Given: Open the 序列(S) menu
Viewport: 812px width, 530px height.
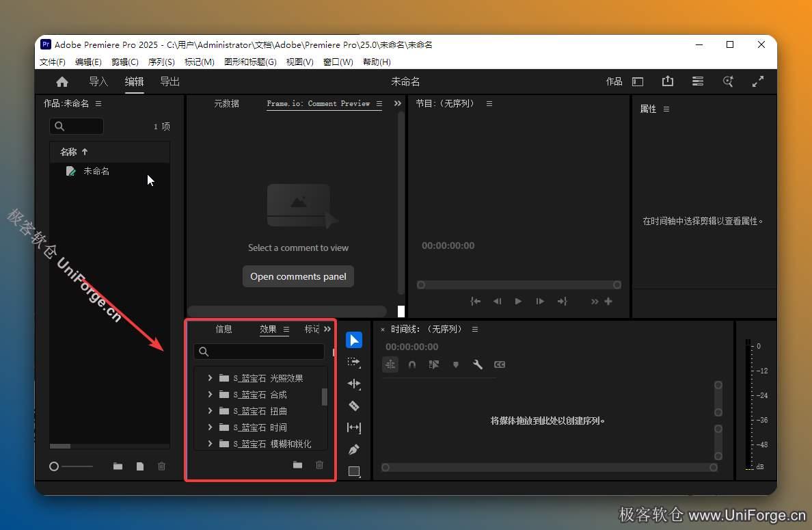Looking at the screenshot, I should click(161, 62).
